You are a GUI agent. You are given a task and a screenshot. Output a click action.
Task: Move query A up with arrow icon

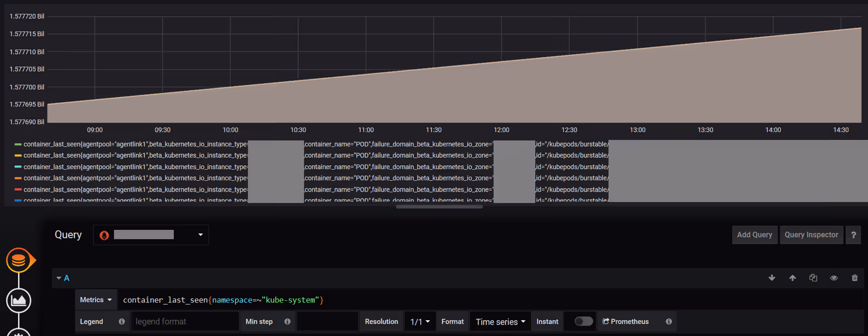click(x=792, y=278)
